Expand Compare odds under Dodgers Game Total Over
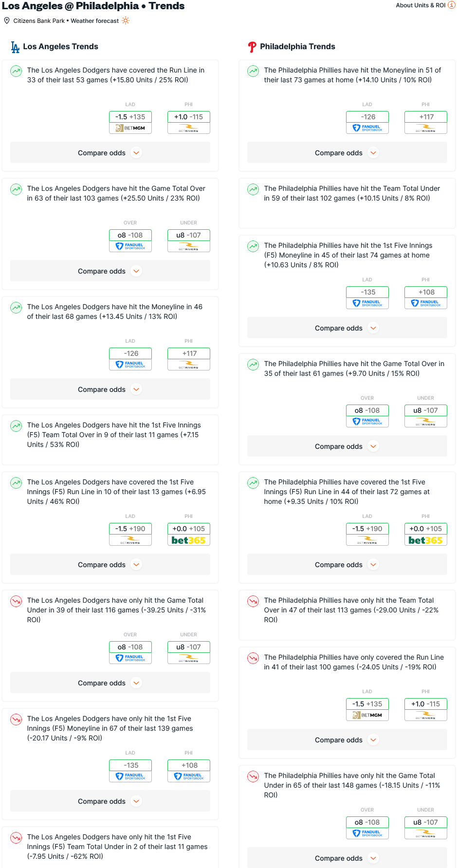457x868 pixels. [110, 271]
